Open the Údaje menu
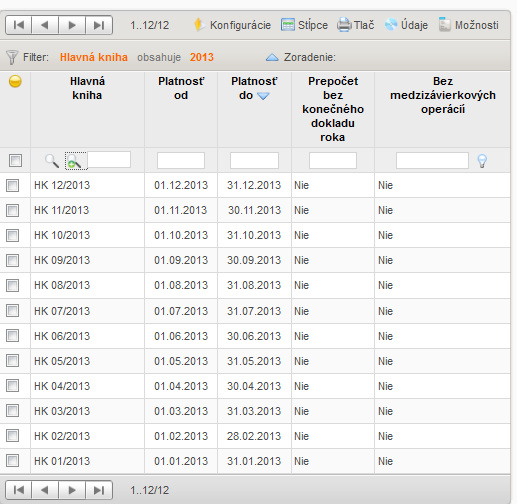The image size is (517, 504). (x=406, y=25)
